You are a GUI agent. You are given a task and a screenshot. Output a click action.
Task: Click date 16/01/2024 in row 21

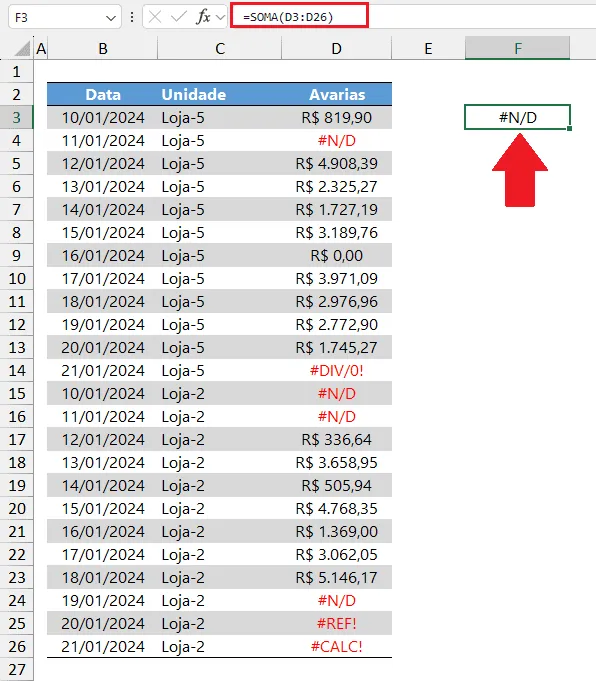[103, 532]
